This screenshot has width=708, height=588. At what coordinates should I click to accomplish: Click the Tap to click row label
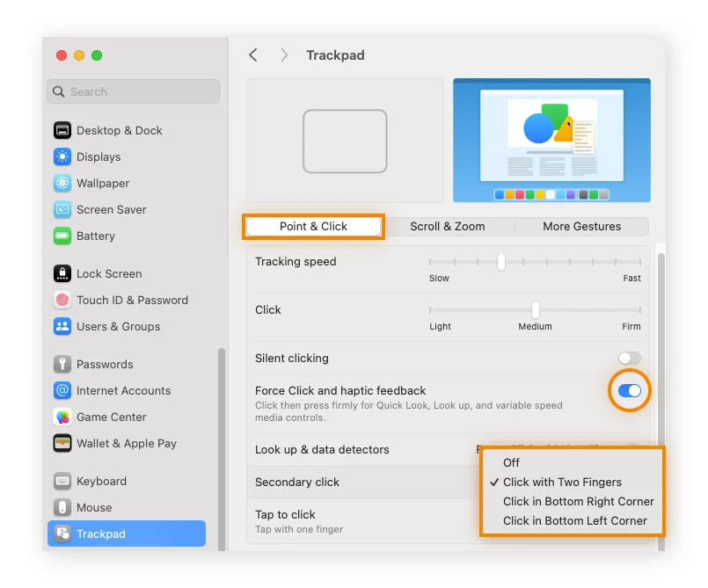coord(285,514)
